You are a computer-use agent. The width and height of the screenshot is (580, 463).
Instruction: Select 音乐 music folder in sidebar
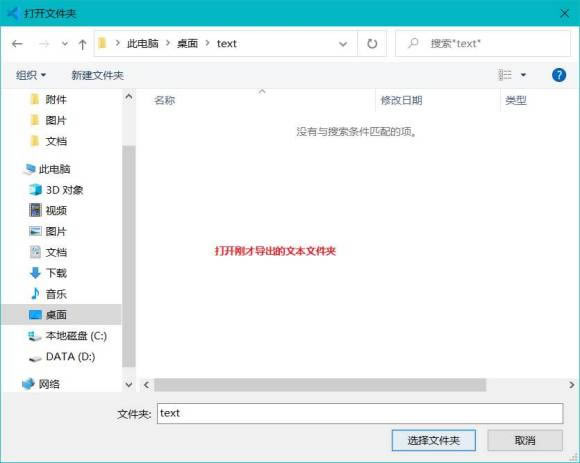click(48, 294)
